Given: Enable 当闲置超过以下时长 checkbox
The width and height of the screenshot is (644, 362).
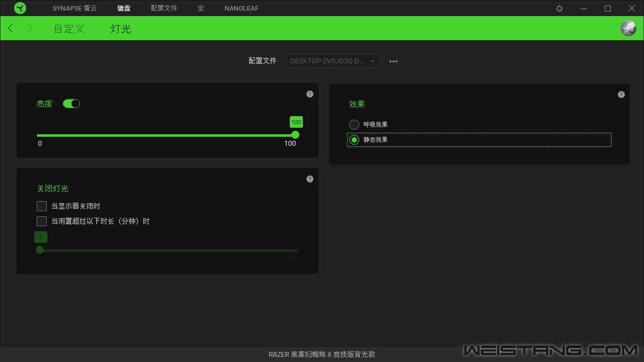Looking at the screenshot, I should click(42, 221).
